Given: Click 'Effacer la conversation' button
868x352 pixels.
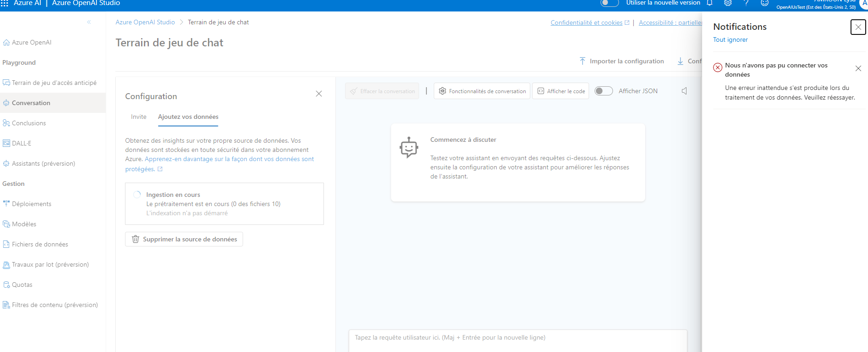Looking at the screenshot, I should click(382, 91).
